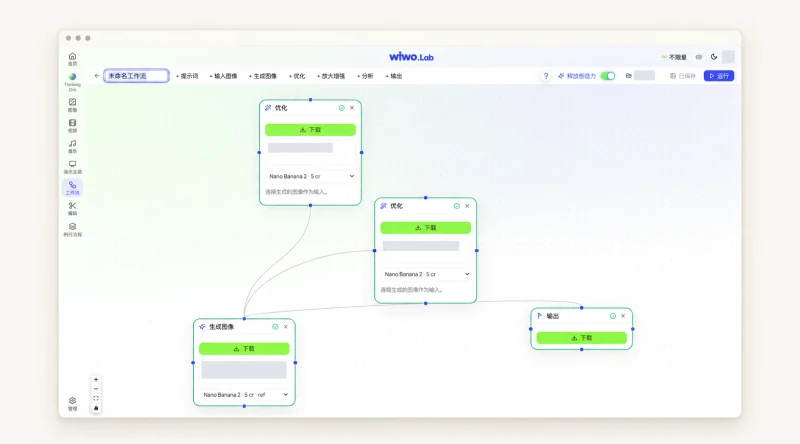
Task: Open the Home page in sidebar
Action: pyautogui.click(x=72, y=59)
